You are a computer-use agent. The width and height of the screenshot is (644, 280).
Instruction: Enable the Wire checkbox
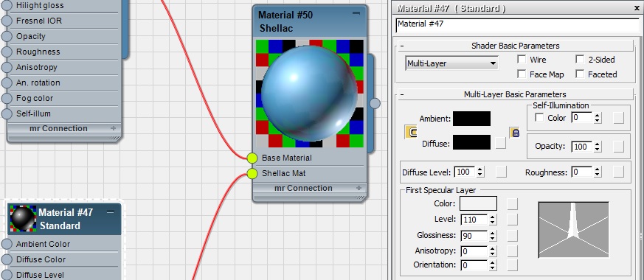click(x=522, y=60)
